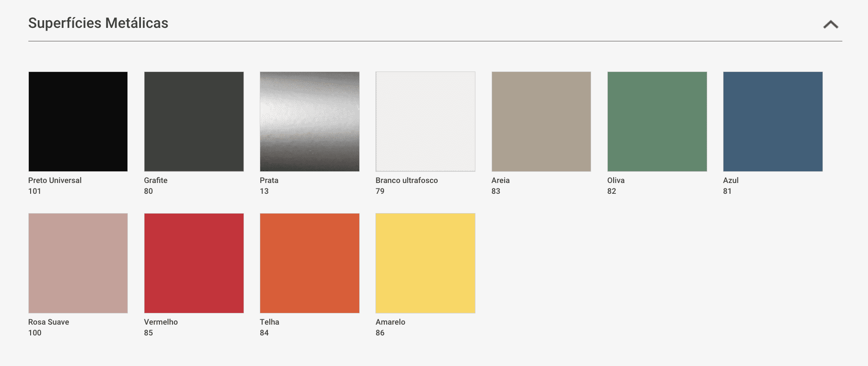Select the Preto Universal black swatch
This screenshot has width=868, height=366.
(78, 121)
